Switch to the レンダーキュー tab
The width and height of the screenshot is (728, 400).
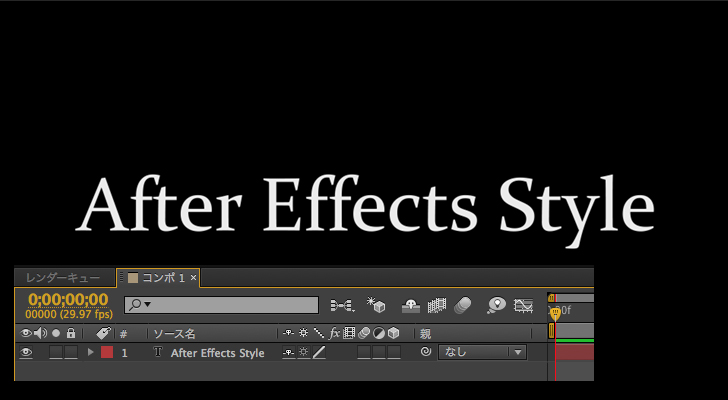[63, 277]
